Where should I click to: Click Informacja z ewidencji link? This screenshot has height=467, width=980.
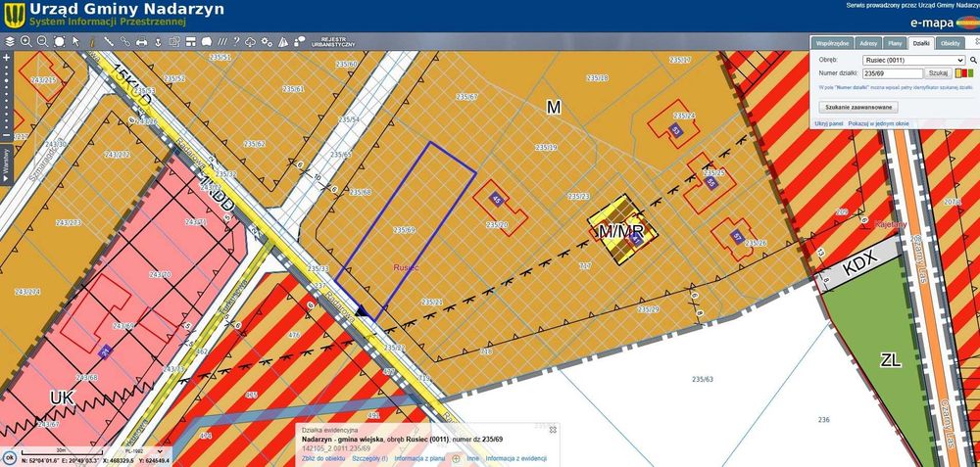tap(516, 459)
